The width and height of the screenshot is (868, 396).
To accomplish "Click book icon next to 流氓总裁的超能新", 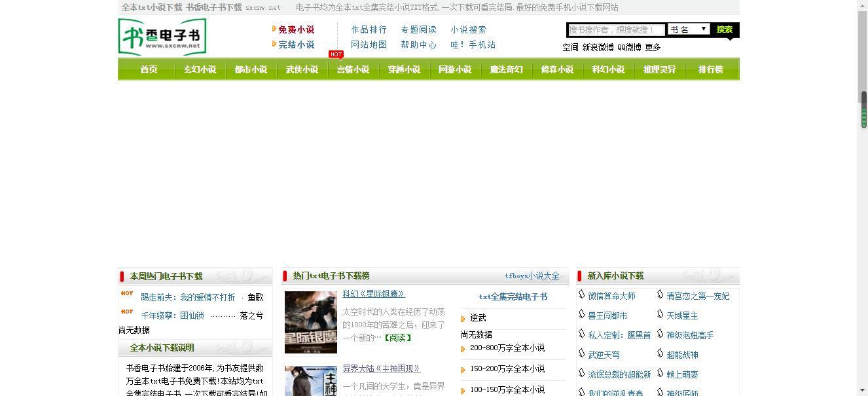I will coord(581,374).
